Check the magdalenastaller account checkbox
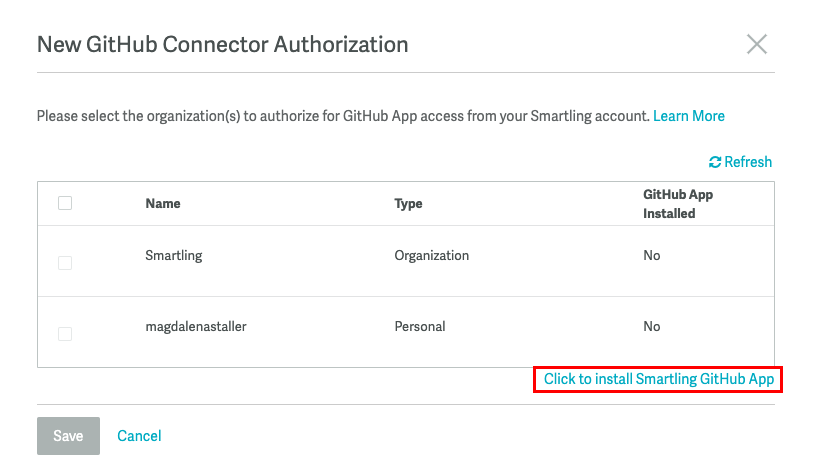 (x=65, y=334)
